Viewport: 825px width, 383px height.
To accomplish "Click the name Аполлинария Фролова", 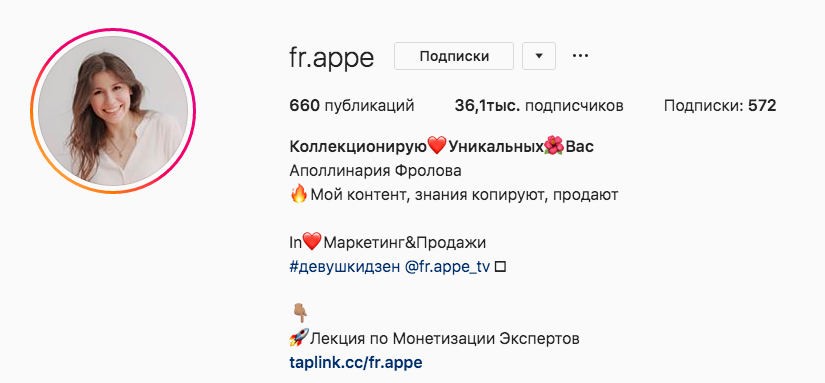I will [x=375, y=171].
